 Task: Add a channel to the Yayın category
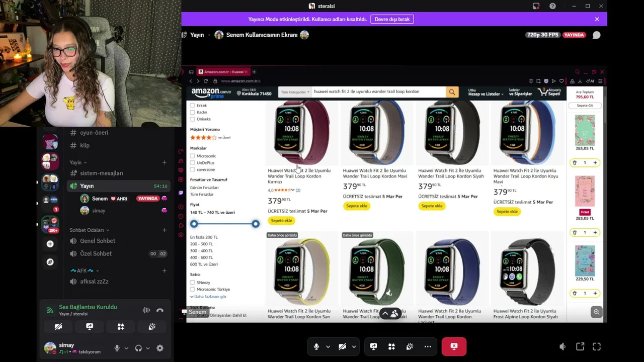coord(164,162)
